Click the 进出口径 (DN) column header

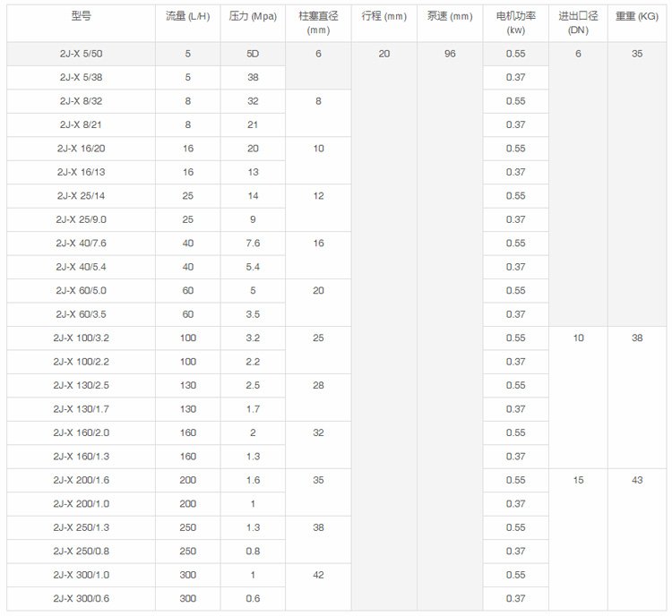578,22
